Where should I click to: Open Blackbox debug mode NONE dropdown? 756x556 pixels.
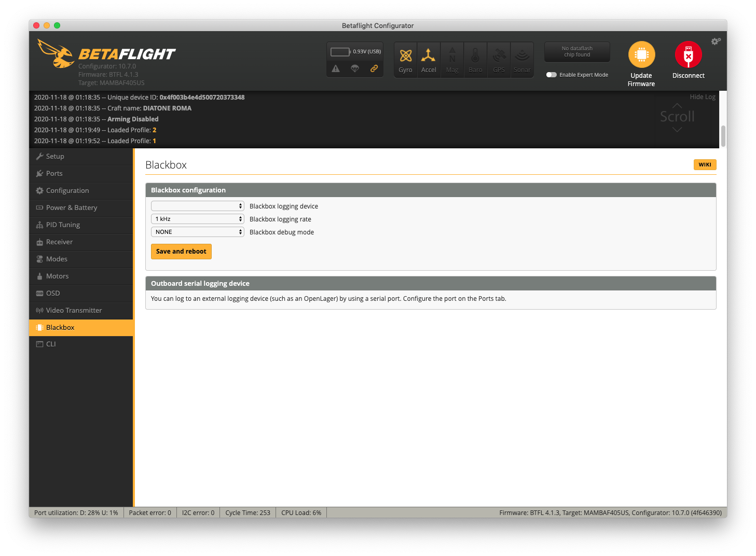coord(197,232)
